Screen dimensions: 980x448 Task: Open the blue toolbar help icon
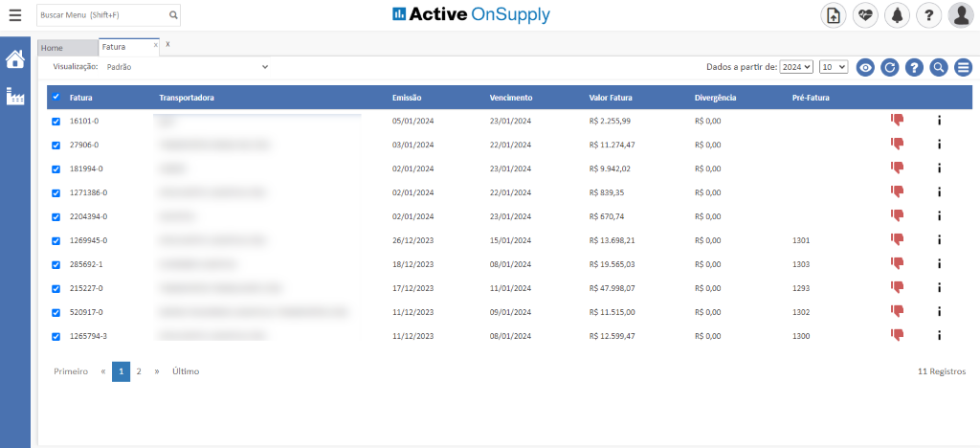pyautogui.click(x=914, y=67)
